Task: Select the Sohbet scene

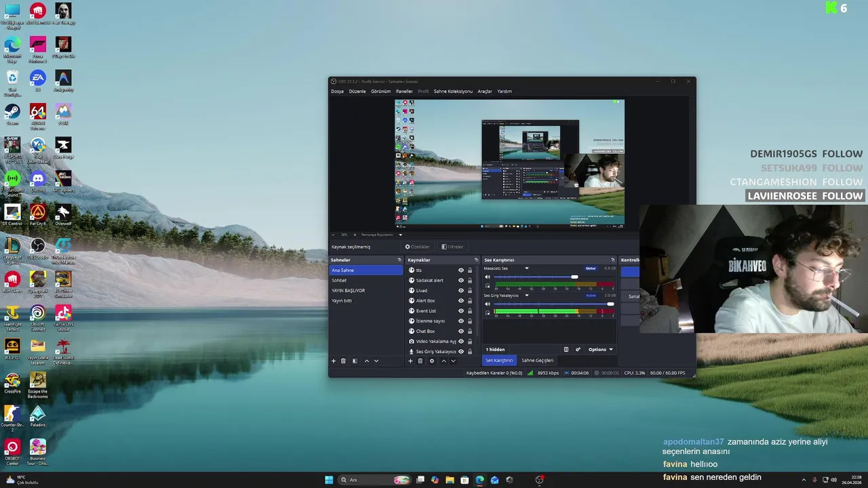Action: point(366,280)
